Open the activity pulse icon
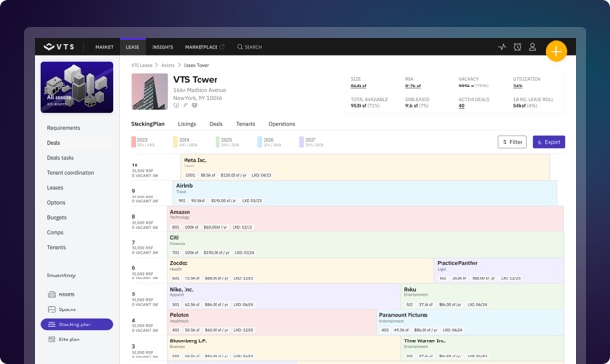Viewport: 610px width, 364px height. 502,47
